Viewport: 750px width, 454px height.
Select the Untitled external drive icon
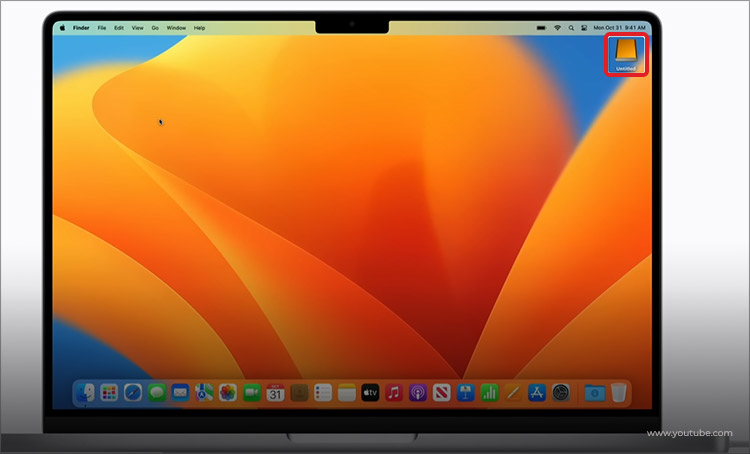[x=626, y=54]
